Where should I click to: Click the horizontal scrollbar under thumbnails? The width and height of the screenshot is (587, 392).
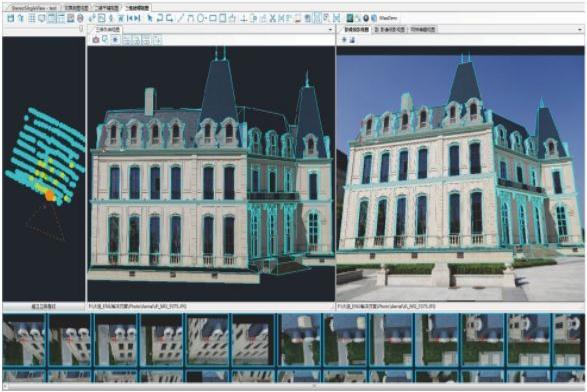click(x=294, y=386)
